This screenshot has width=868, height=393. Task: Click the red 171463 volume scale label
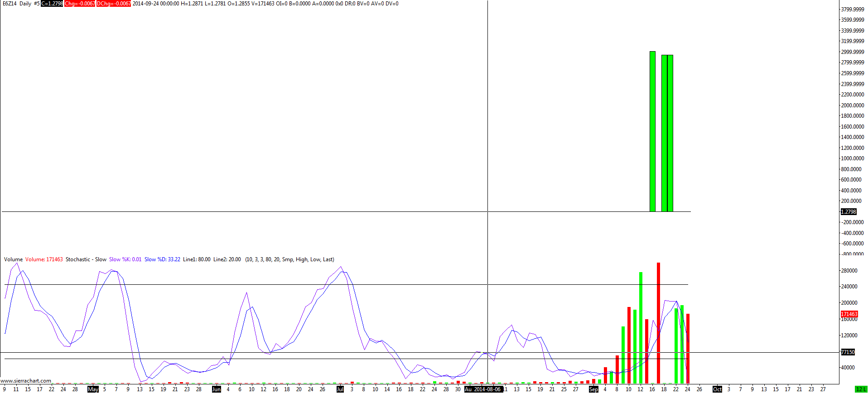click(x=849, y=314)
